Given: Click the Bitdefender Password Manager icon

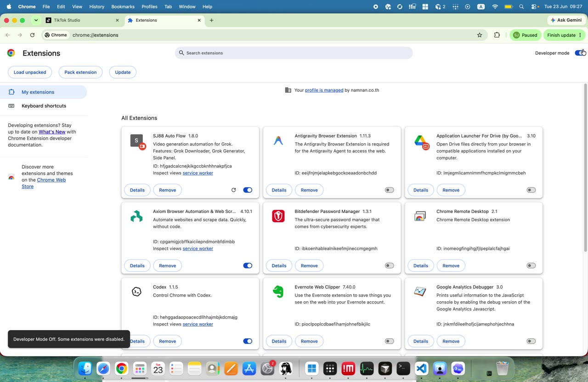Looking at the screenshot, I should [278, 216].
